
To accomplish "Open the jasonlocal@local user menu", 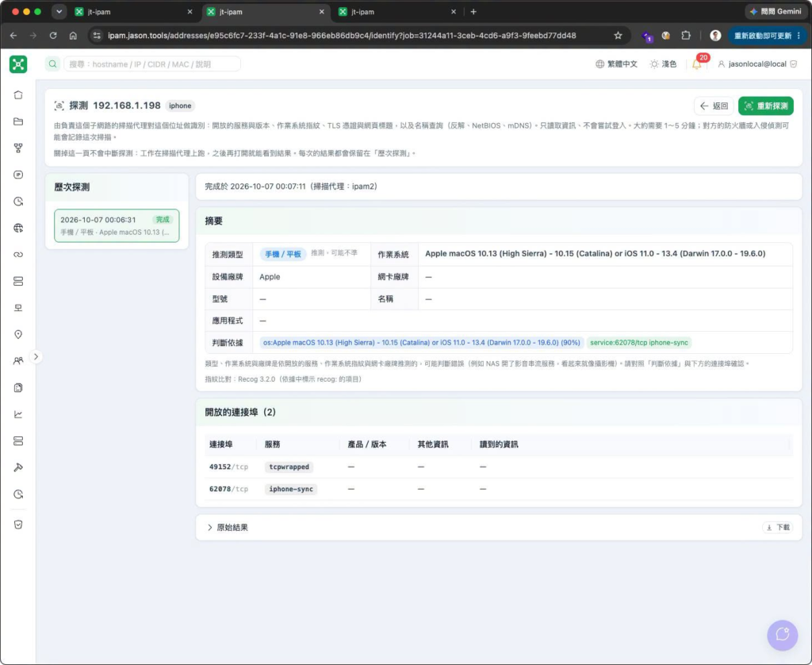I will [757, 64].
